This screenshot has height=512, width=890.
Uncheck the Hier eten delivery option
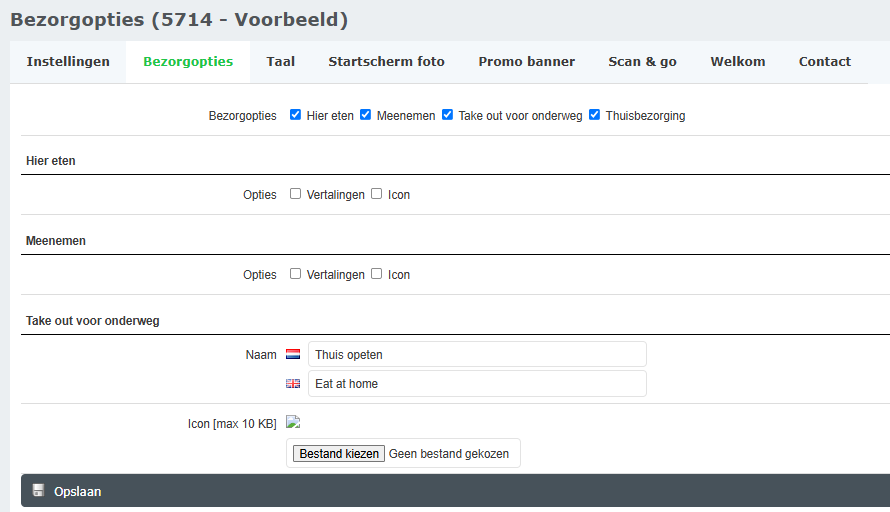295,115
